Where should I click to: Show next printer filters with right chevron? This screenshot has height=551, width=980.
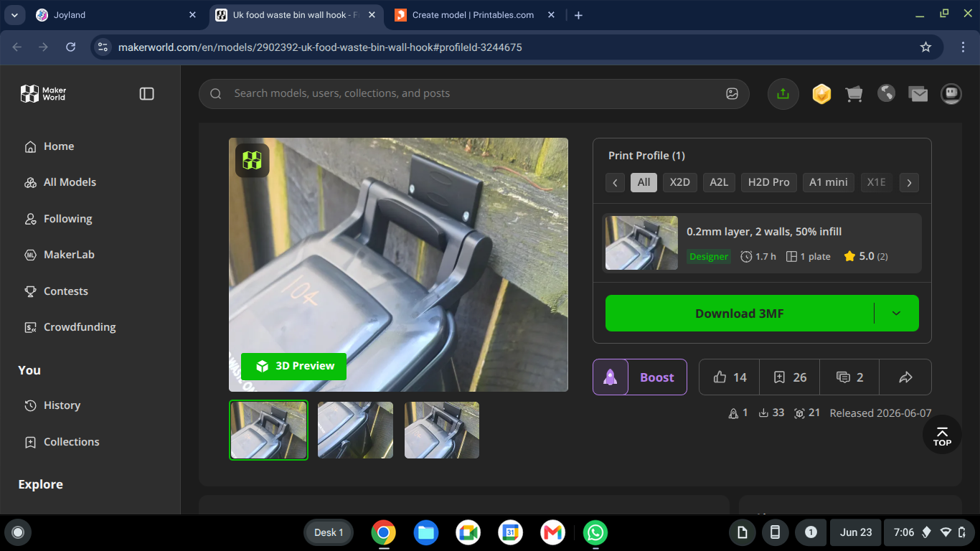909,182
